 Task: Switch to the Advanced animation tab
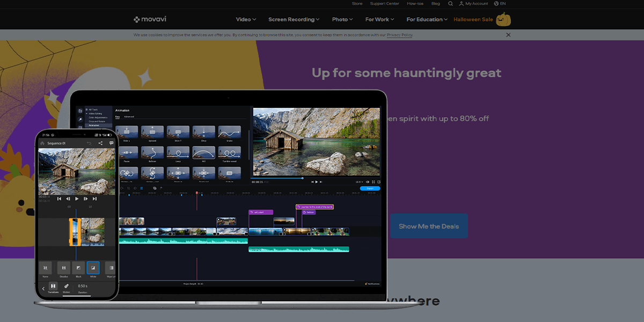pyautogui.click(x=129, y=116)
